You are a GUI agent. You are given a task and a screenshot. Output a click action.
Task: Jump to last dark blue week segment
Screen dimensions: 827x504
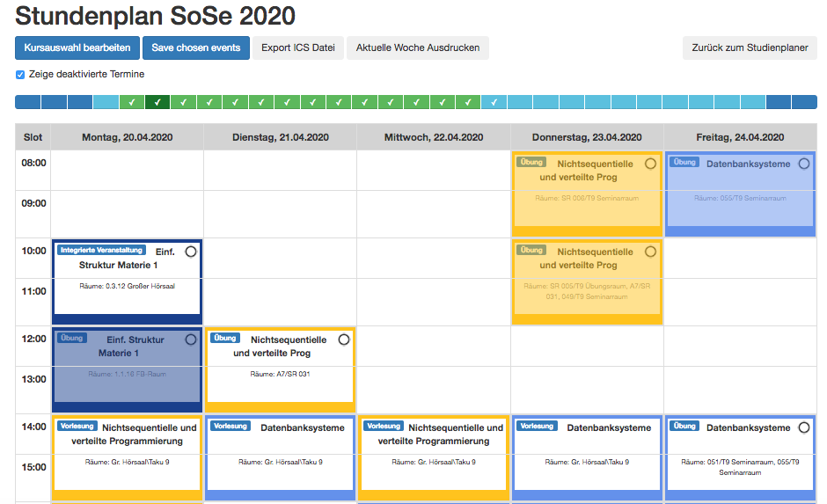[x=804, y=102]
